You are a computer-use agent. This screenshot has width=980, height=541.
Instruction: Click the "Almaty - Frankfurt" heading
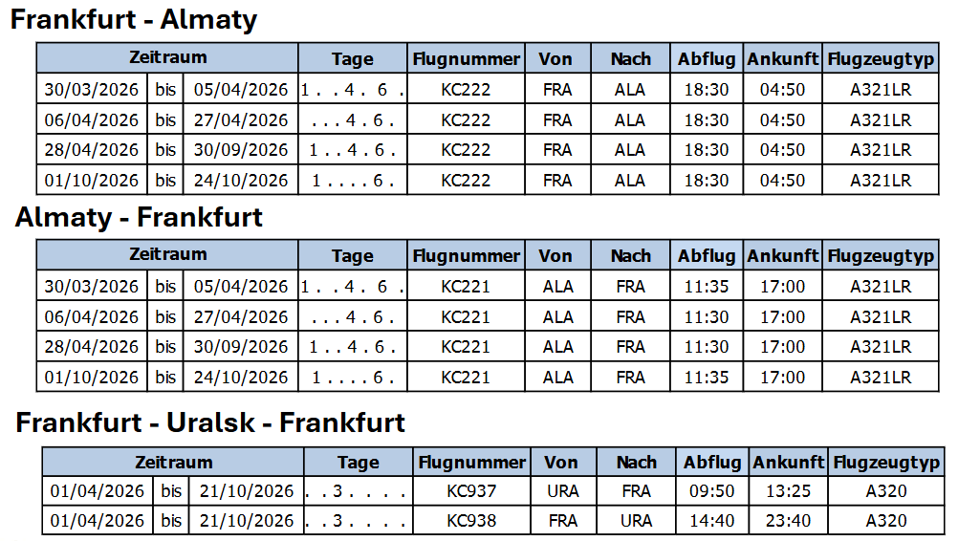point(139,217)
